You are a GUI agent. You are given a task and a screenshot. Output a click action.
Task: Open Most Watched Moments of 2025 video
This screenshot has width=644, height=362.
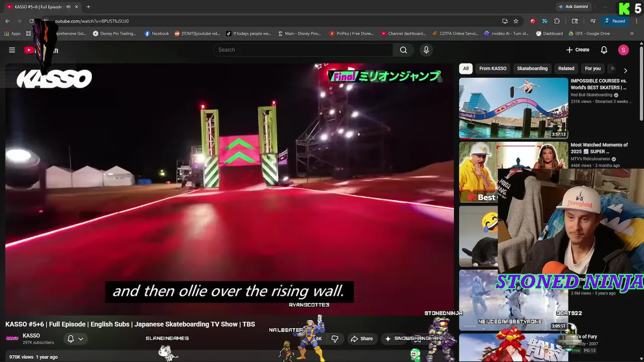pyautogui.click(x=599, y=148)
